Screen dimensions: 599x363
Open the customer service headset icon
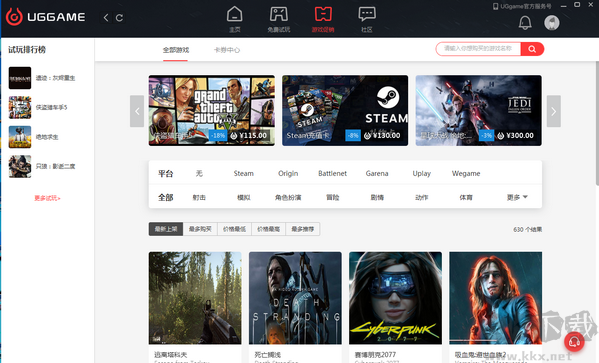574,342
